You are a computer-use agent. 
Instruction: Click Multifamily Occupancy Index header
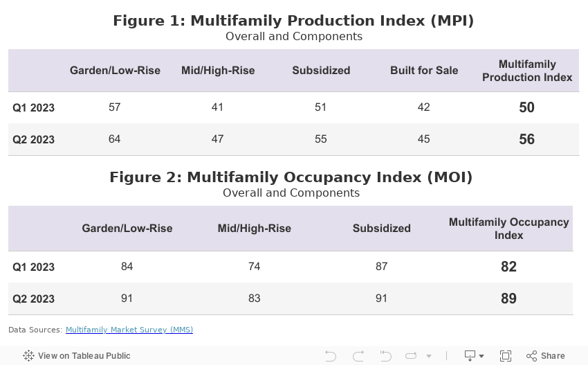[x=509, y=229]
